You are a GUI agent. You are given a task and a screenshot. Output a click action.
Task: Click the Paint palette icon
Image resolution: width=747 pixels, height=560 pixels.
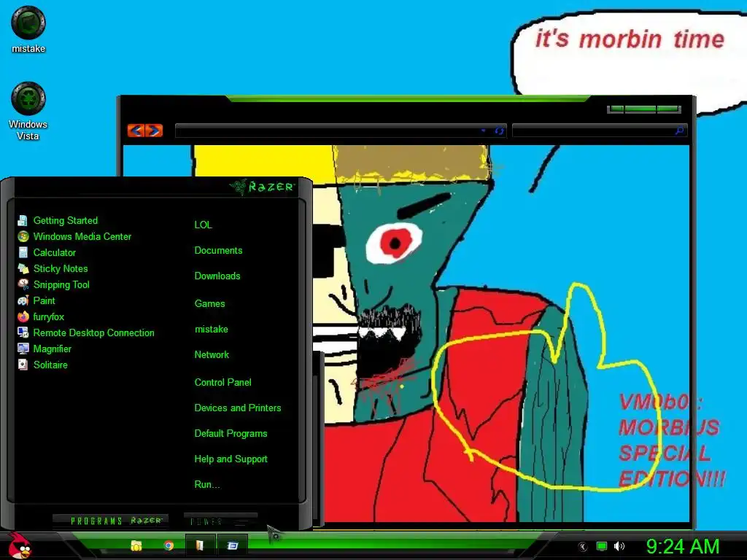click(x=23, y=300)
